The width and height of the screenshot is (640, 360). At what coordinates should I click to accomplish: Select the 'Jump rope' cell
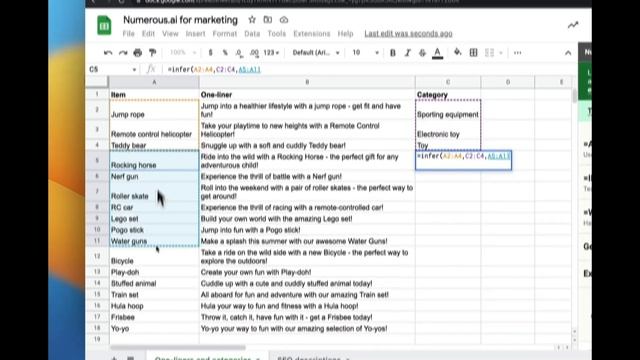154,110
